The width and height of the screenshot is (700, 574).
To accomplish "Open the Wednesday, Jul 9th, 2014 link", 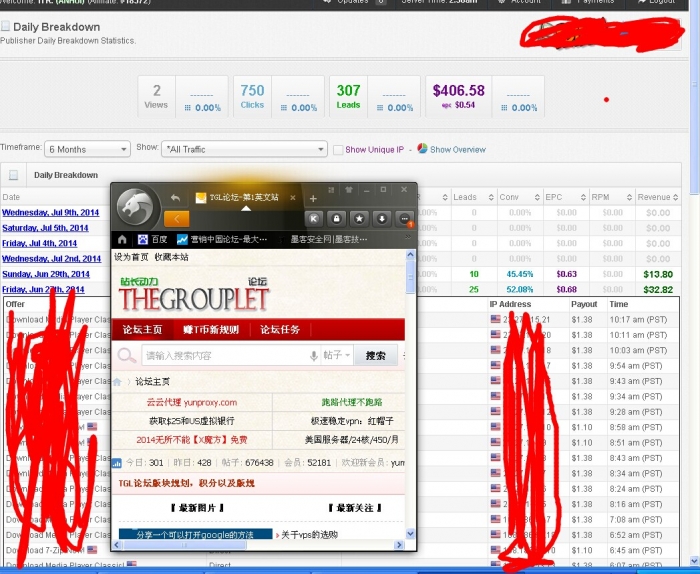I will tap(50, 213).
